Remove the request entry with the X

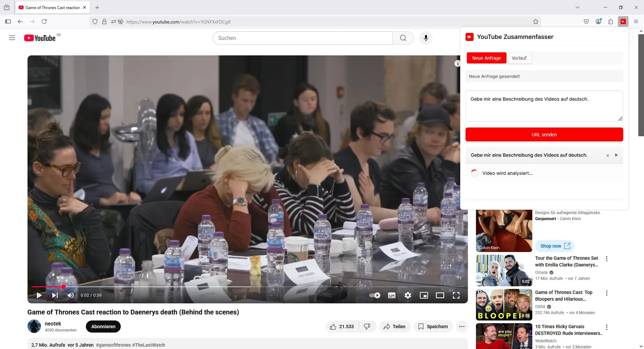tap(607, 155)
